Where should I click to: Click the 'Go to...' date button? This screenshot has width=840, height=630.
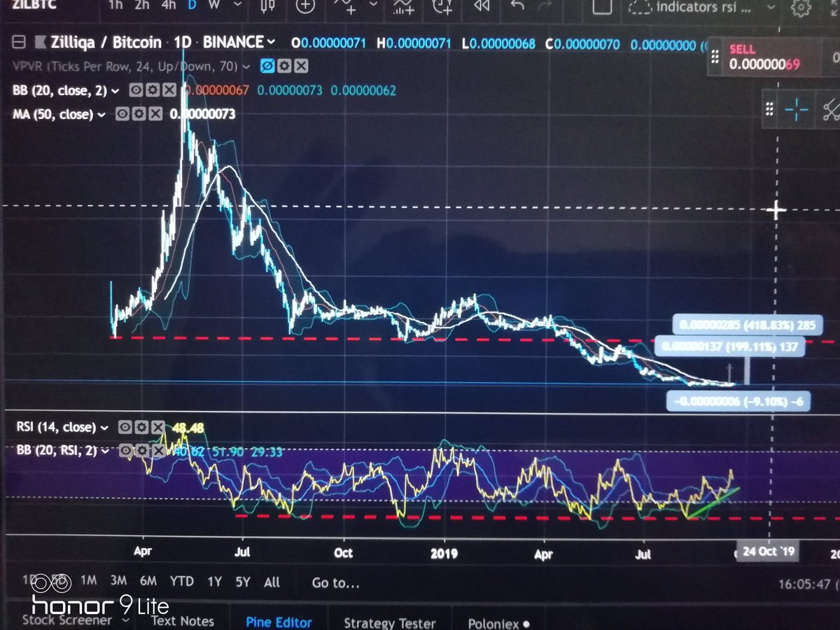pyautogui.click(x=336, y=582)
